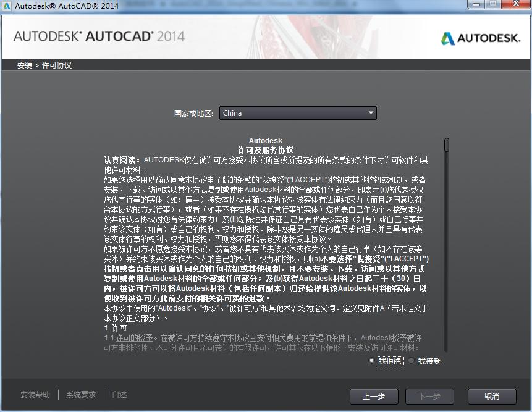Screen dimensions: 532x412
Task: Click the scrollbar thumb of the license text
Action: (x=445, y=146)
